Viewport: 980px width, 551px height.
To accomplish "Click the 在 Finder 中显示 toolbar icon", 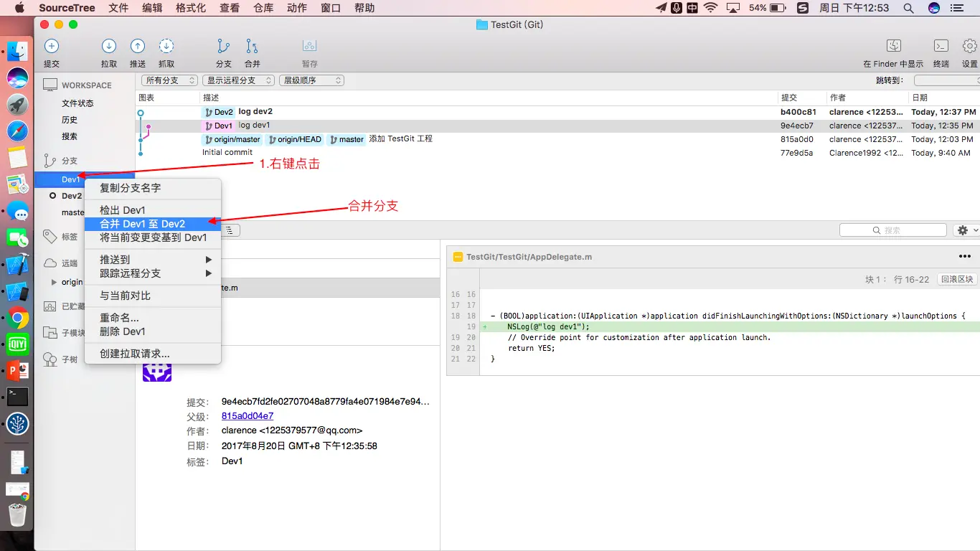I will pyautogui.click(x=893, y=46).
